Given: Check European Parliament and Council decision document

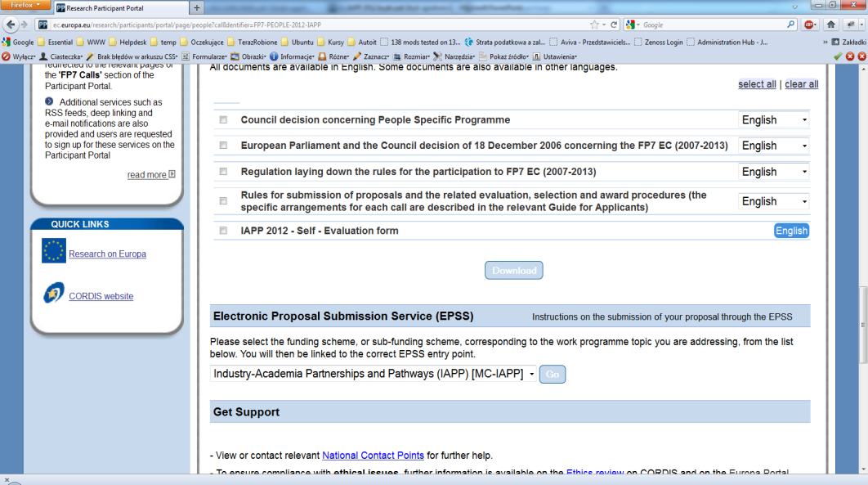Looking at the screenshot, I should pos(223,146).
